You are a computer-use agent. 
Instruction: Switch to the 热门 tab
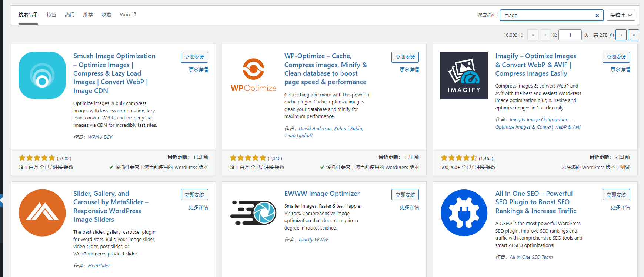(x=70, y=14)
